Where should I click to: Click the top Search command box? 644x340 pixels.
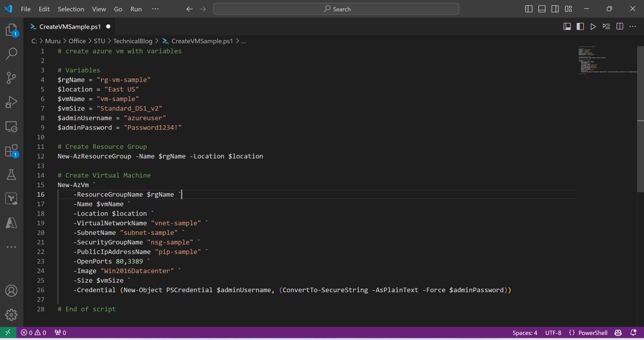[336, 9]
